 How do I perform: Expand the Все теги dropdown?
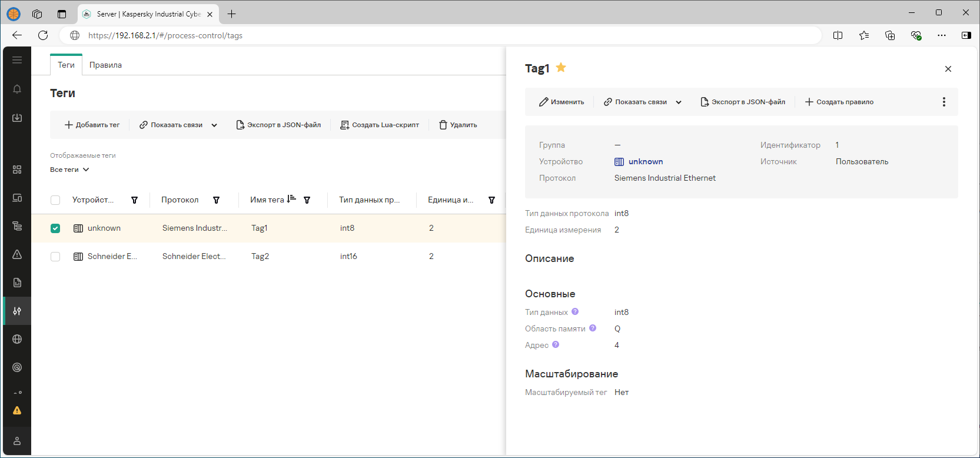69,170
